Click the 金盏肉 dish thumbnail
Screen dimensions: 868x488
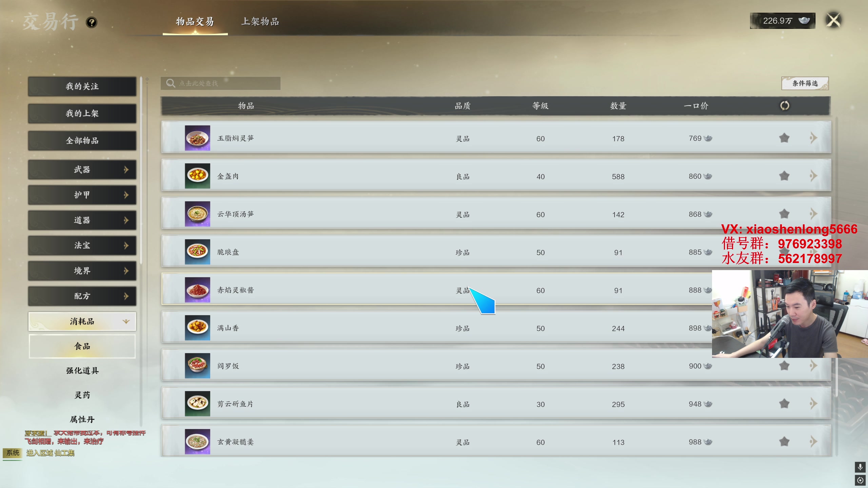(197, 176)
